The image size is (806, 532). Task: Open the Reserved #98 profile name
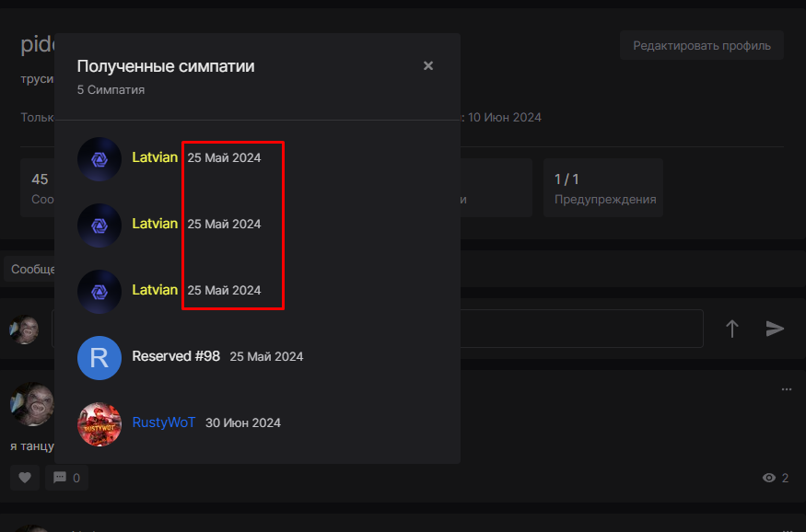click(x=176, y=356)
